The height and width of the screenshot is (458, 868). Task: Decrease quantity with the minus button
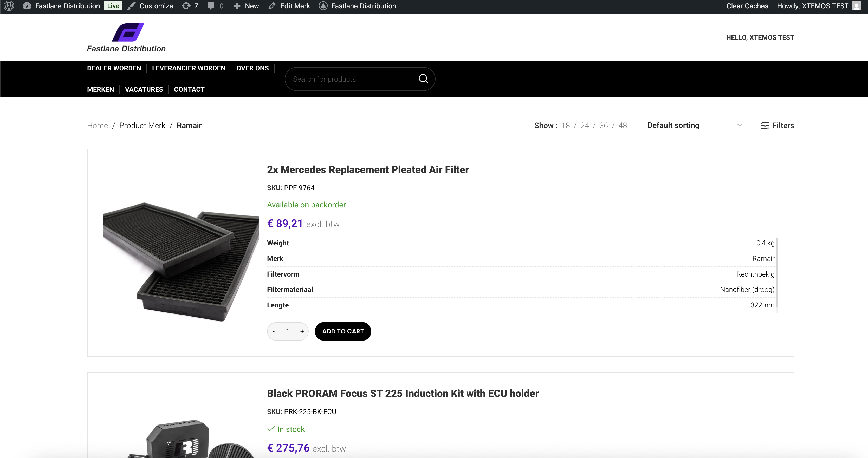(274, 331)
